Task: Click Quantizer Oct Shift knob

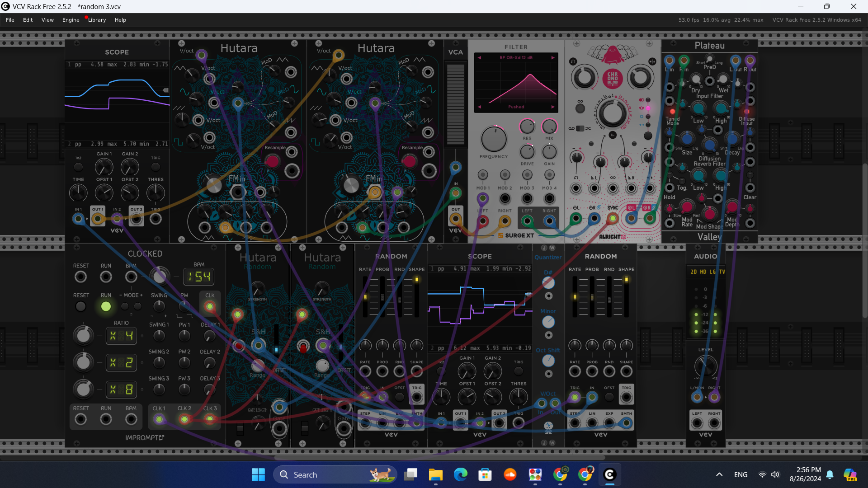Action: 548,361
